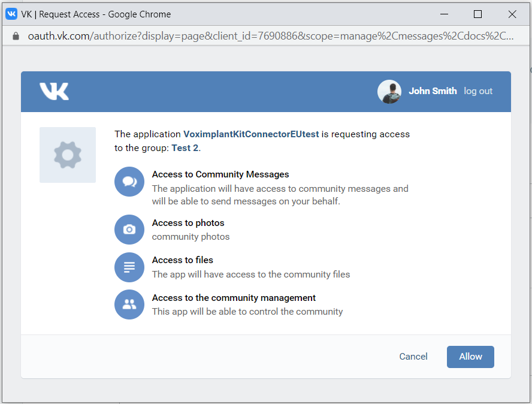Viewport: 532px width, 404px height.
Task: Open John Smith's profile avatar
Action: (x=389, y=91)
